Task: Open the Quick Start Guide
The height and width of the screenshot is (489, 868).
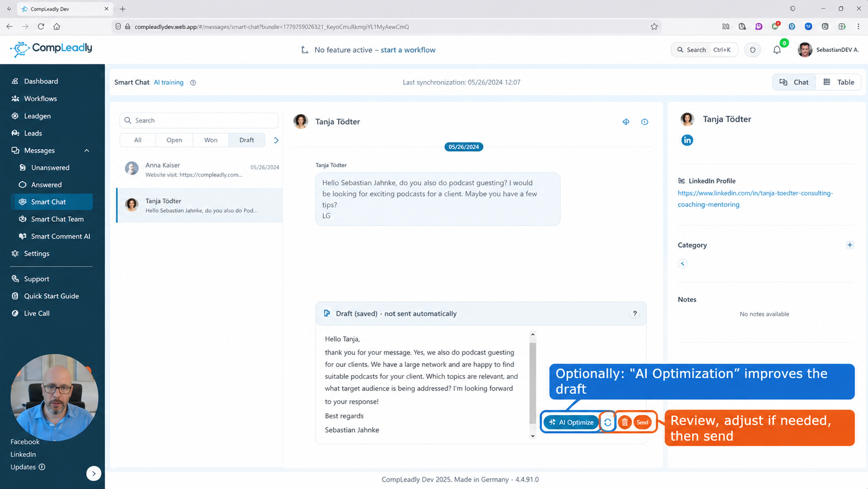Action: (x=51, y=296)
